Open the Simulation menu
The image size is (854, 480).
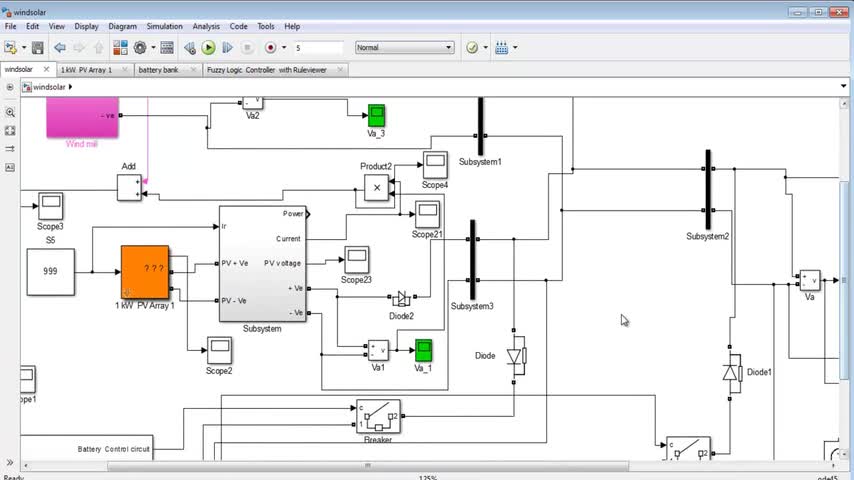[164, 26]
